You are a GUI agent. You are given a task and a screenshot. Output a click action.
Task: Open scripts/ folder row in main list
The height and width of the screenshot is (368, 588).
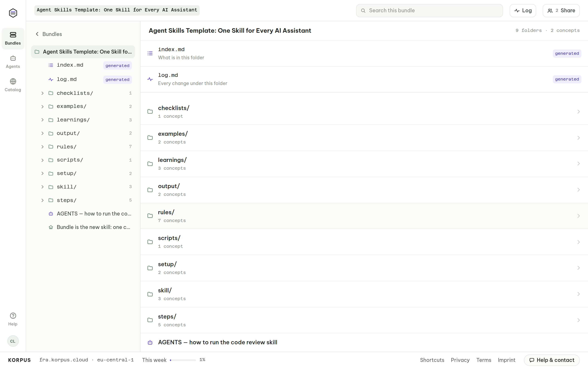tap(364, 242)
